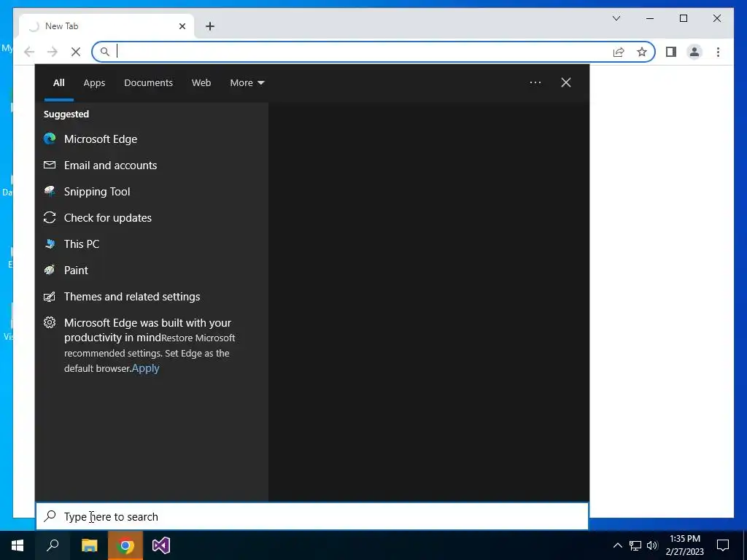The width and height of the screenshot is (747, 560).
Task: Open the Chrome profile avatar menu
Action: point(694,52)
